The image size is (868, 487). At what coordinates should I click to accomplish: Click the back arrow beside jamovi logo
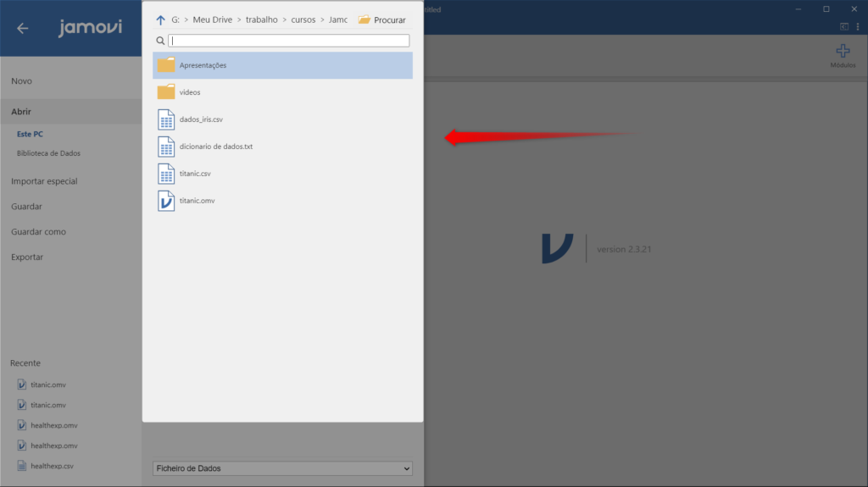pyautogui.click(x=22, y=28)
